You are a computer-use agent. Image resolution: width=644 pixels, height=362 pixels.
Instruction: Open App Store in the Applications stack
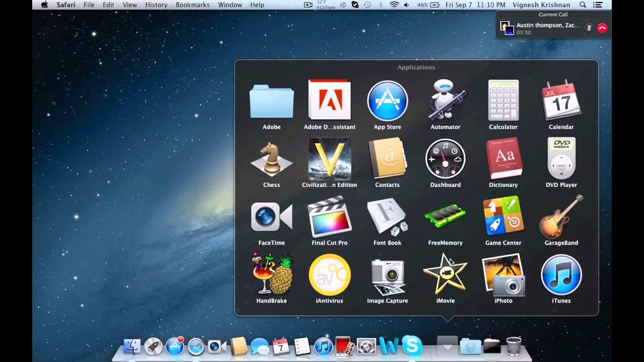387,101
